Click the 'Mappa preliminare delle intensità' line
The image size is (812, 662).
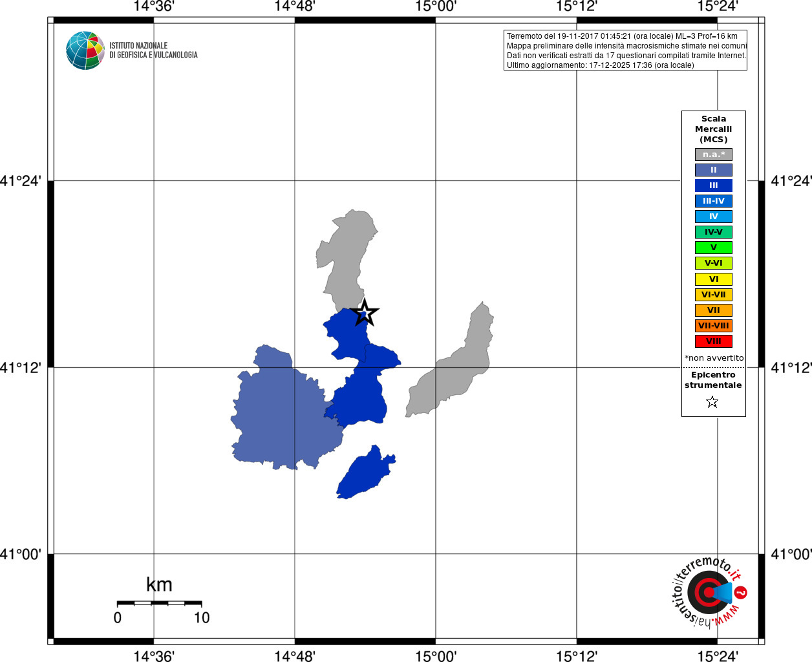point(626,46)
